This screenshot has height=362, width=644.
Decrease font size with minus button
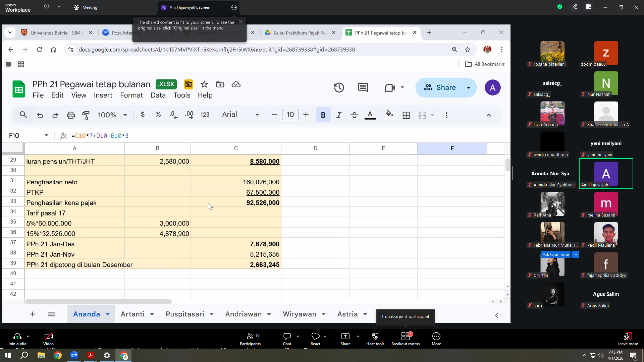[x=275, y=115]
